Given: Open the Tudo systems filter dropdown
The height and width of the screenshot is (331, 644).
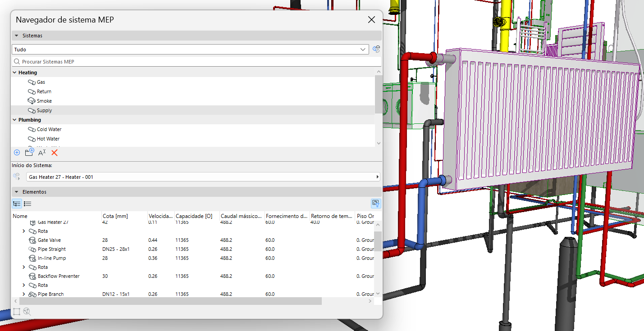Looking at the screenshot, I should coord(190,50).
